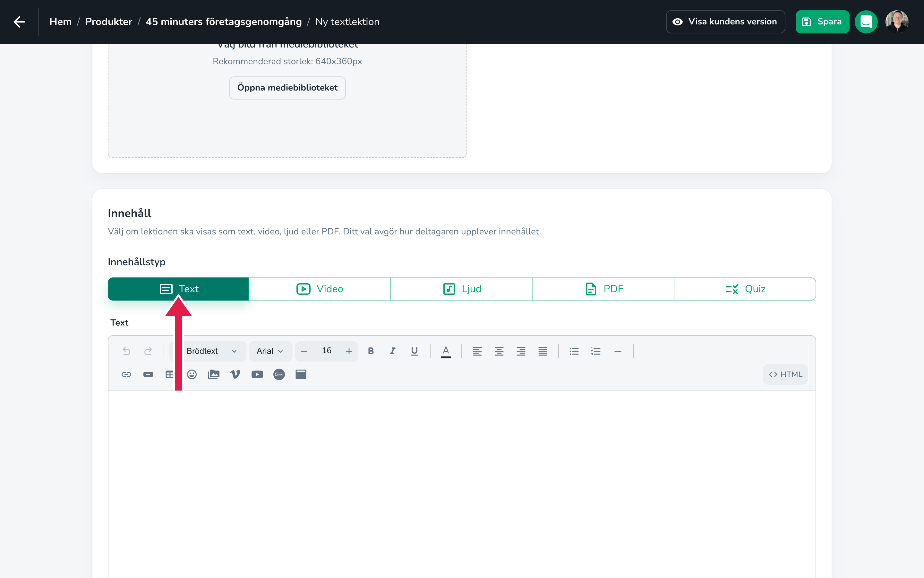Viewport: 924px width, 578px height.
Task: Insert a button element
Action: pos(148,374)
